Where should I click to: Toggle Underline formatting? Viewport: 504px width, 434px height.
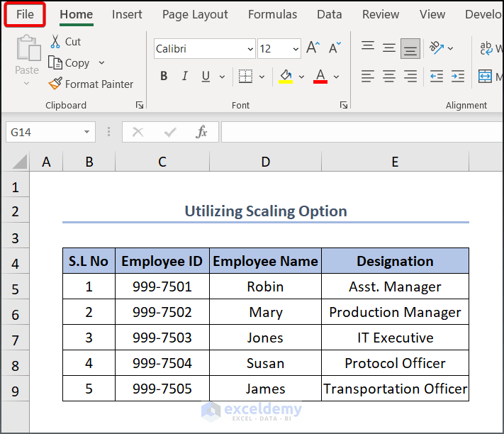(x=206, y=77)
